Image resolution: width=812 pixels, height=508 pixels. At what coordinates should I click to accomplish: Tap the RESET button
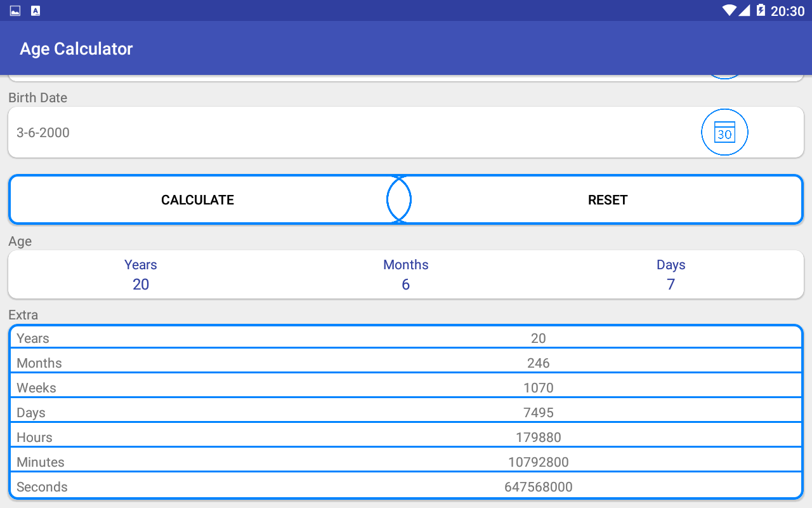point(608,200)
